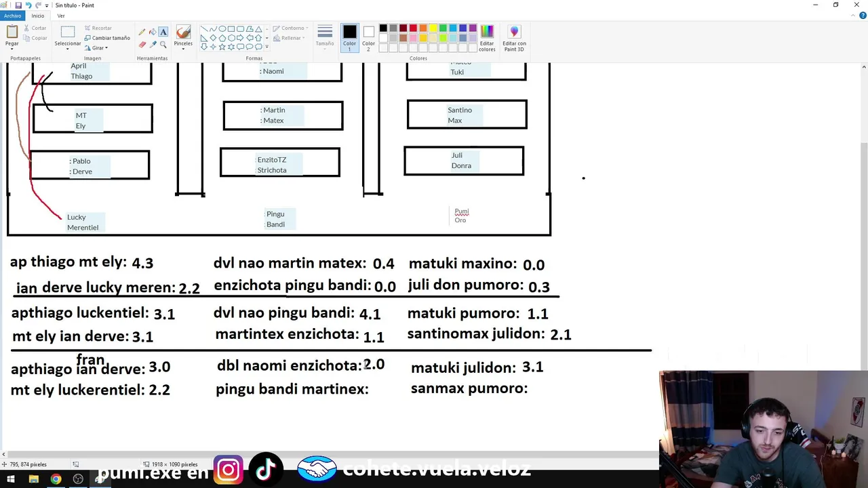Click the Seleccionar rectangle selection icon
The image size is (868, 488).
pos(67,32)
